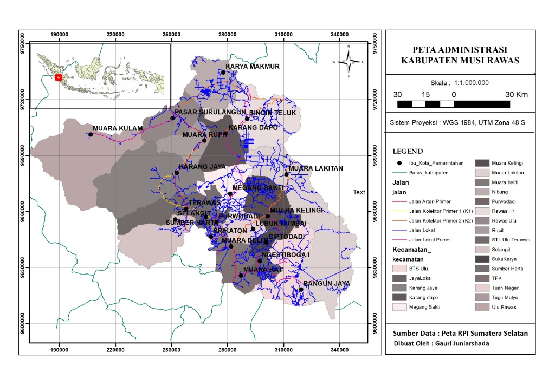
Task: Select the Muara Kulam capital point marker
Action: pos(91,134)
